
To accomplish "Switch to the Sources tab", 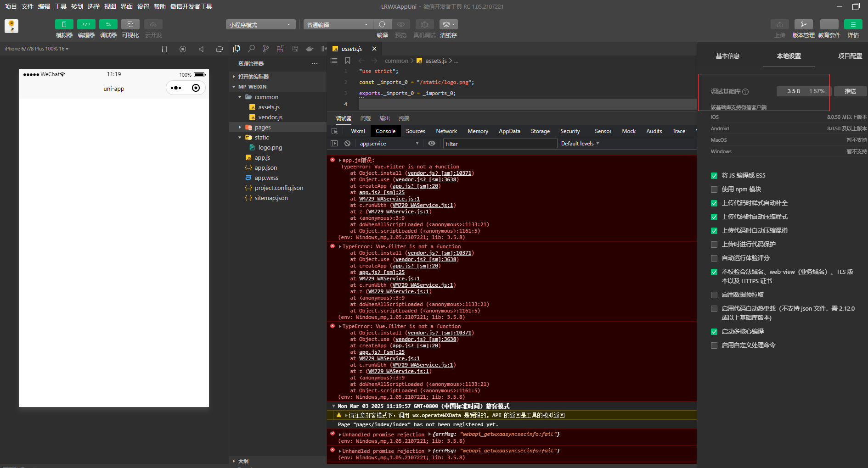I will tap(416, 131).
